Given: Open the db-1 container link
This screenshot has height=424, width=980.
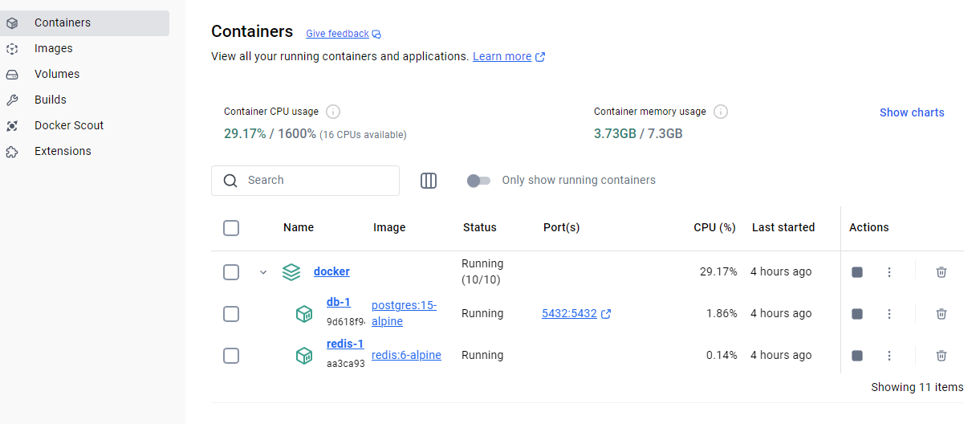Looking at the screenshot, I should point(339,302).
